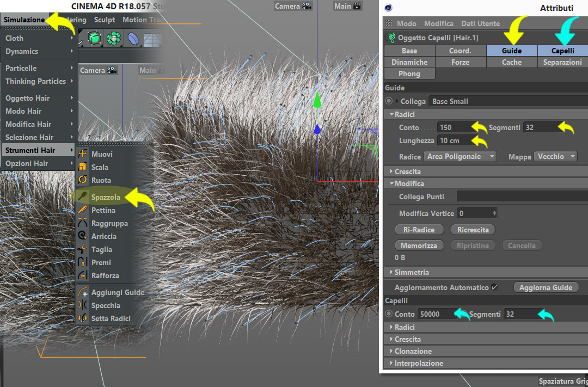Open the Simulazione menu
Image resolution: width=588 pixels, height=387 pixels.
click(x=24, y=20)
